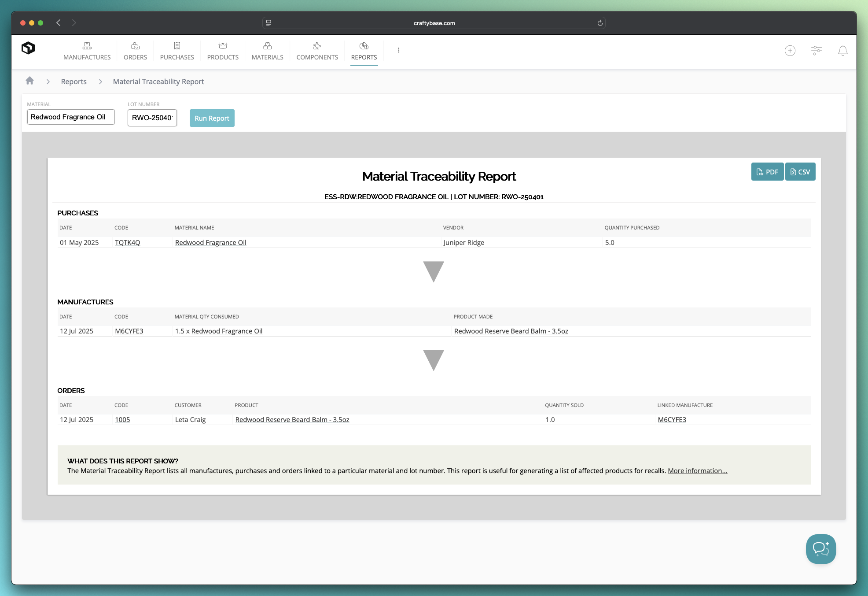The image size is (868, 596).
Task: Open the Material selection field
Action: pos(70,117)
